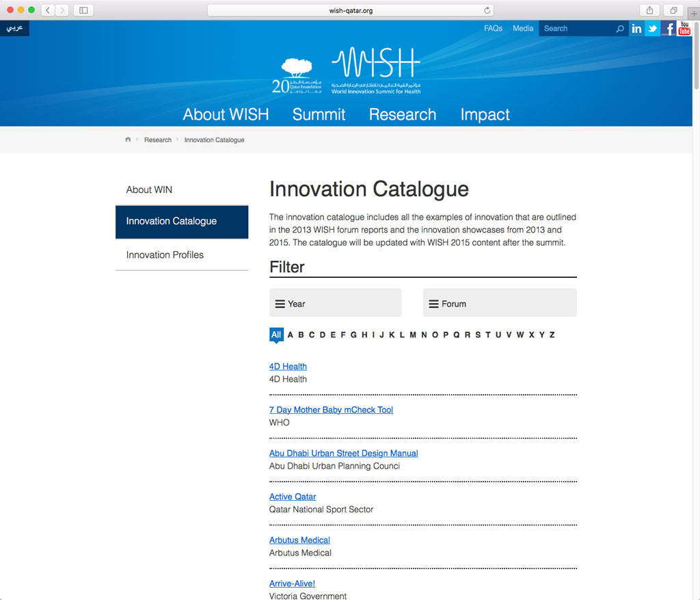This screenshot has height=600, width=700.
Task: Filter catalogue by letter S
Action: coord(478,335)
